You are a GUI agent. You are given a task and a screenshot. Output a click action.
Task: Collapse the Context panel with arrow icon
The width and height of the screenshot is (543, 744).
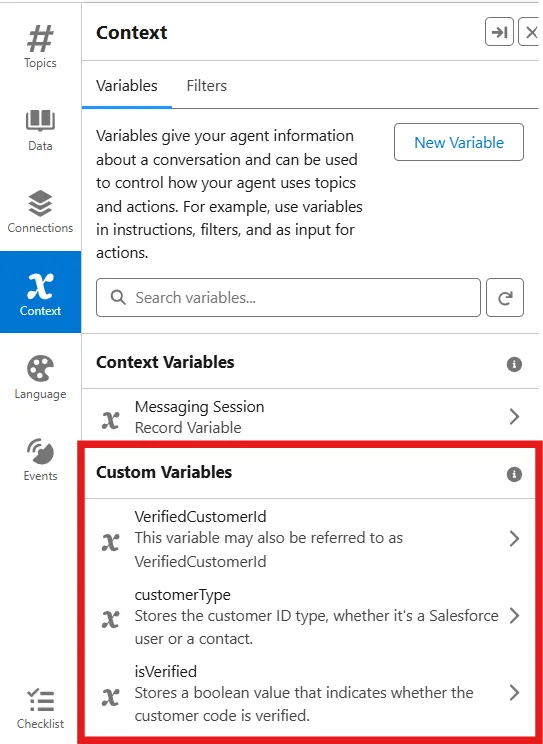click(x=499, y=32)
